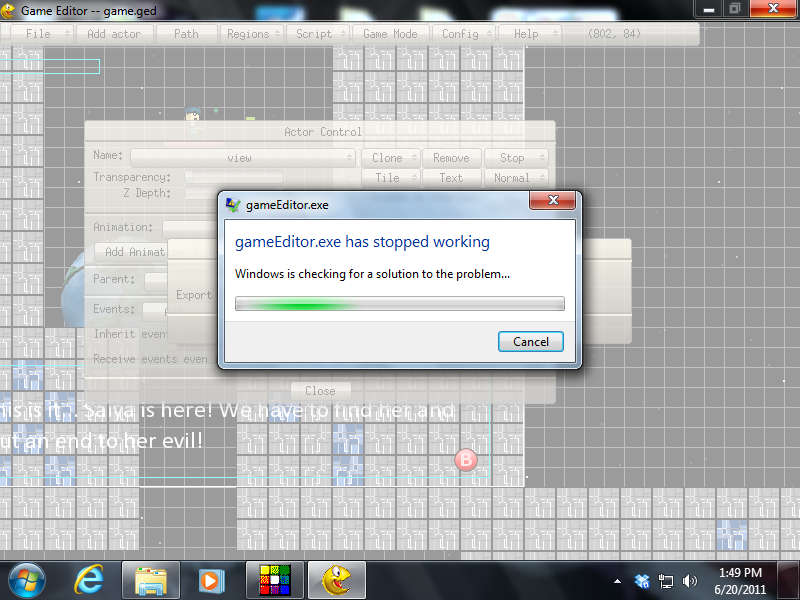The width and height of the screenshot is (800, 600).
Task: Adjust the Transparency slider
Action: pos(234,177)
